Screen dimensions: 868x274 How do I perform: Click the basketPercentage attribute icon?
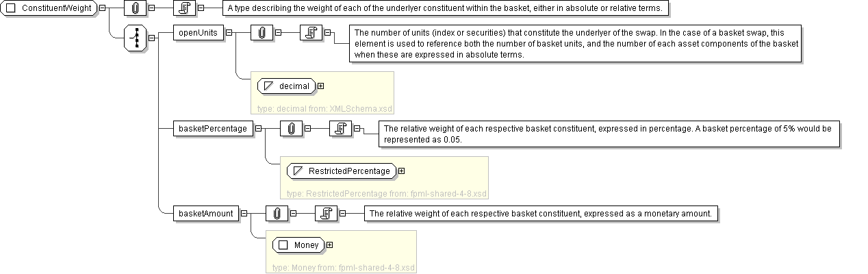292,128
